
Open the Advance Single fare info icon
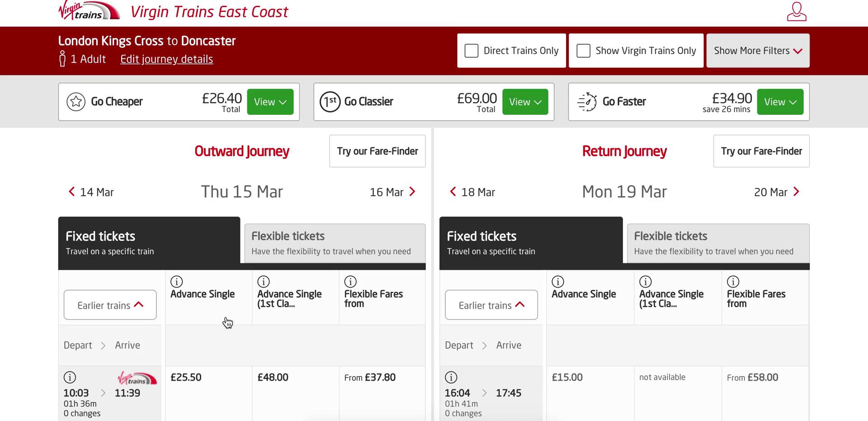point(177,281)
